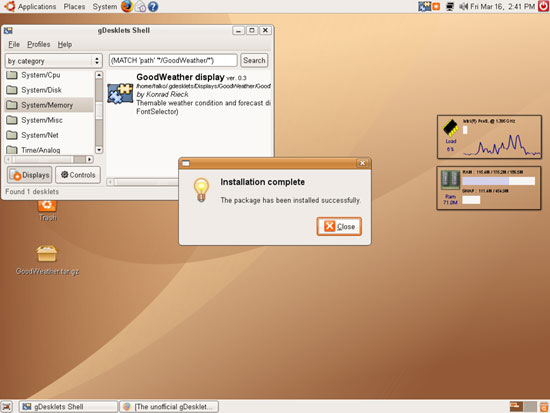Open the Help launcher in top panel
The width and height of the screenshot is (550, 413).
pos(153,6)
